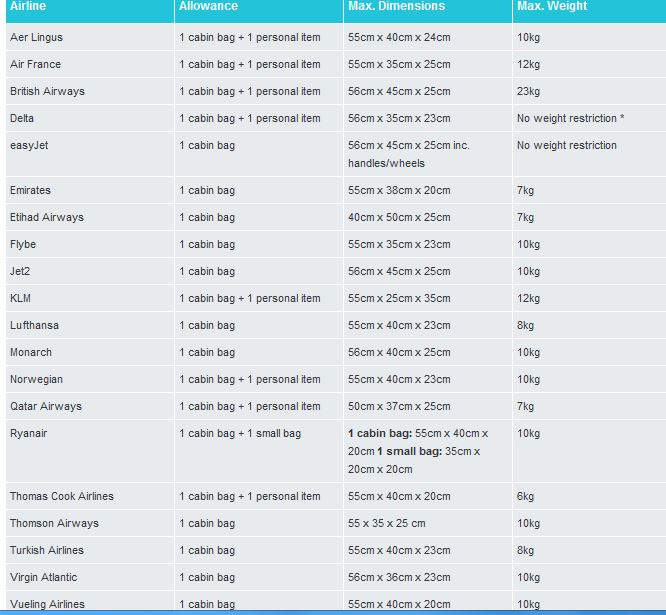This screenshot has width=666, height=615.
Task: Click Aer Lingus allowance cabin bag + personal item
Action: [x=259, y=37]
